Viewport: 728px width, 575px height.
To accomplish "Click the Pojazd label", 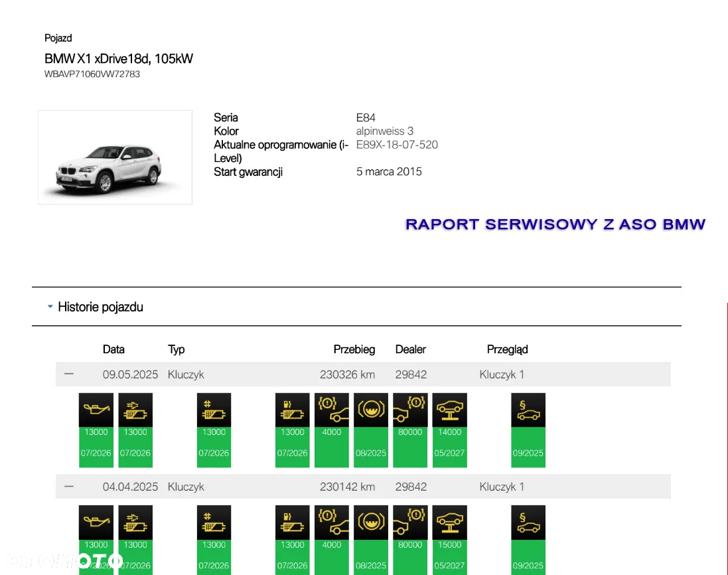I will click(x=58, y=38).
